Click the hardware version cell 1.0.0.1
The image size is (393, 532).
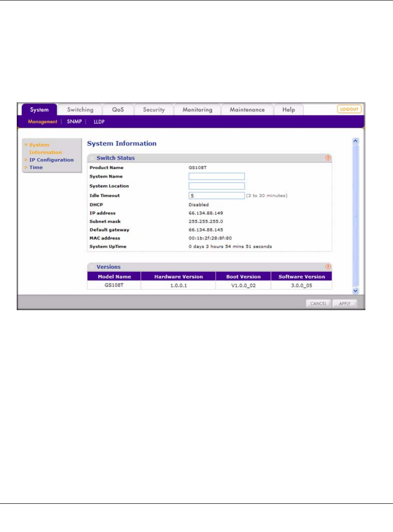(178, 286)
